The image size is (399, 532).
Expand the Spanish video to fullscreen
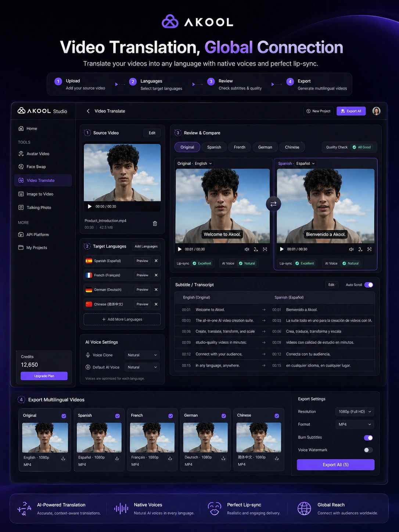click(369, 249)
